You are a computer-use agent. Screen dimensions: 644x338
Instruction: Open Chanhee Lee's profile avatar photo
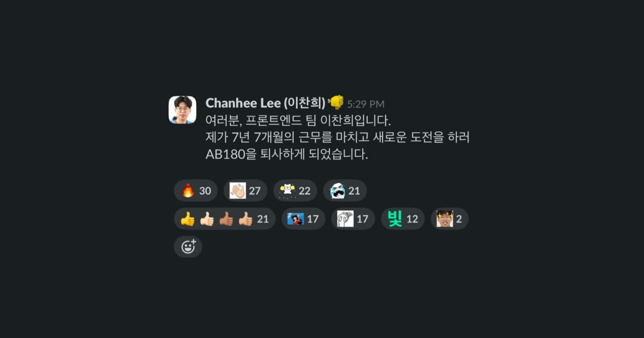(x=182, y=110)
